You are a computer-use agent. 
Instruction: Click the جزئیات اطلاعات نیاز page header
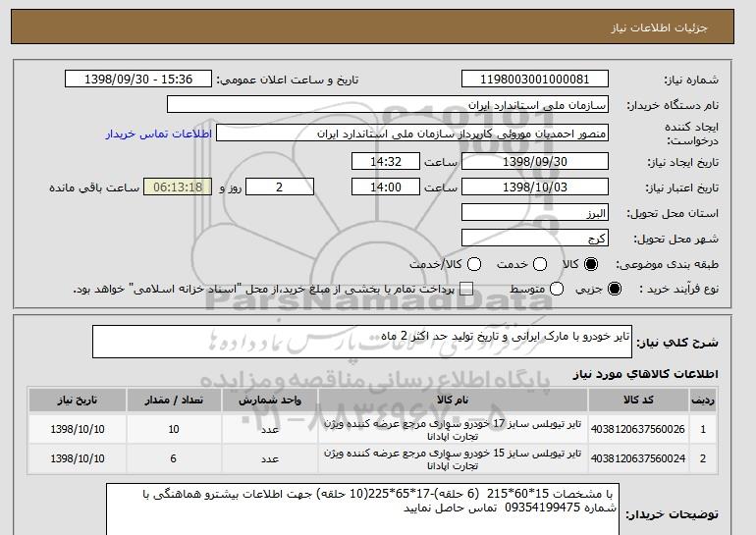point(659,27)
